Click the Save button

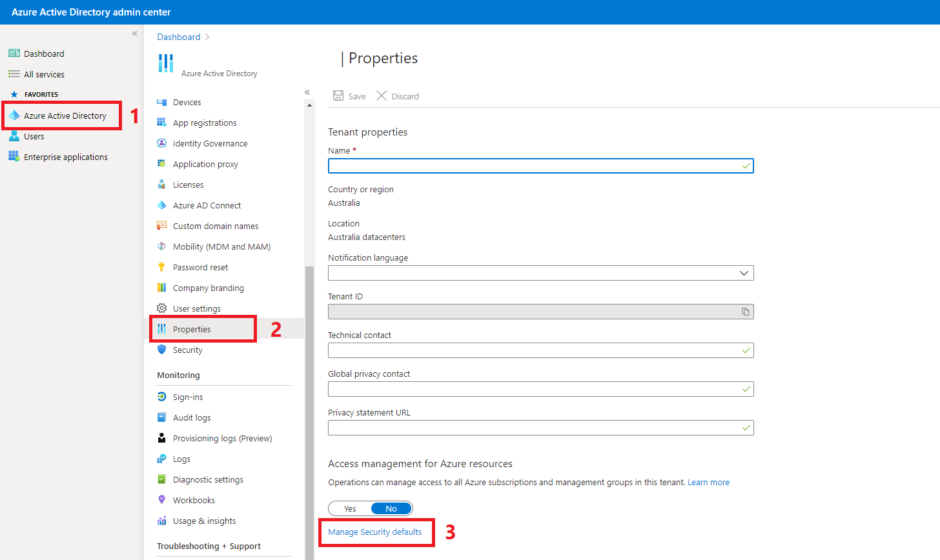349,96
